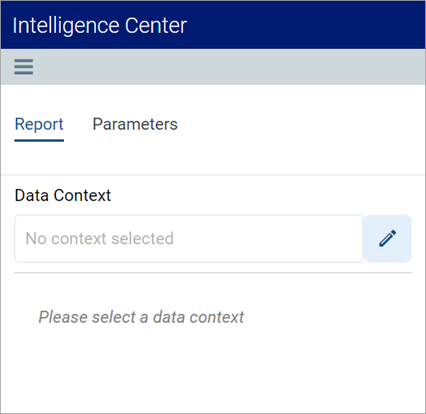This screenshot has width=426, height=414.
Task: Edit the data context with pencil button
Action: [x=388, y=239]
